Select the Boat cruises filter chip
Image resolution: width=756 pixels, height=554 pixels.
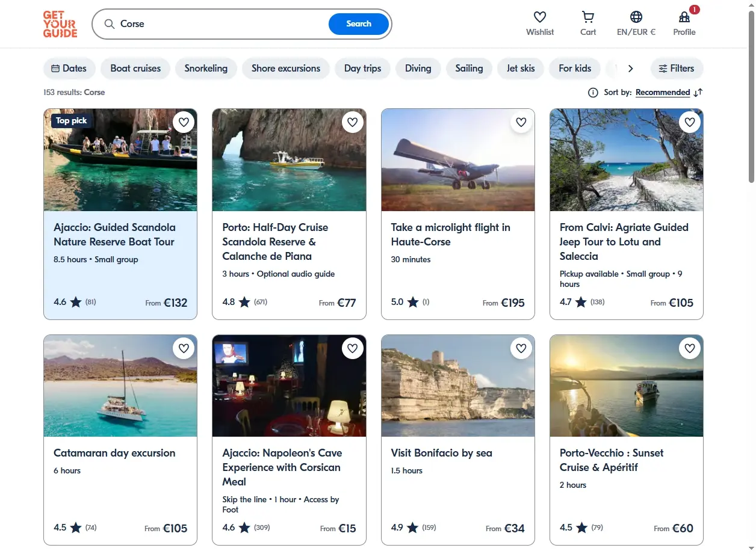click(135, 69)
